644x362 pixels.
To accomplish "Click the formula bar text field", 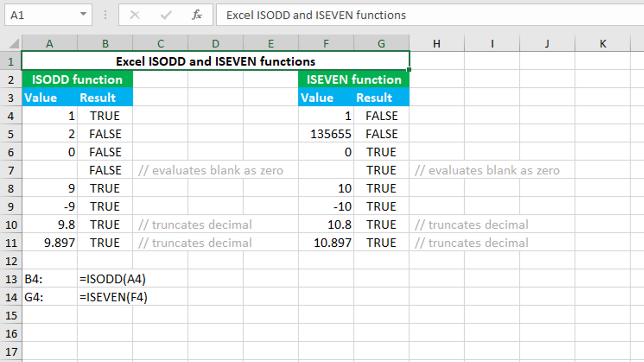I will click(x=430, y=15).
